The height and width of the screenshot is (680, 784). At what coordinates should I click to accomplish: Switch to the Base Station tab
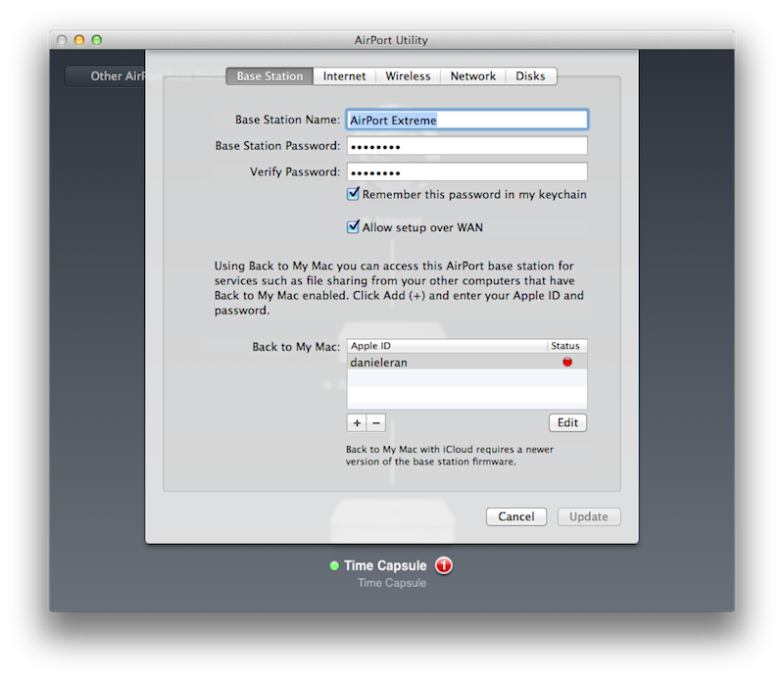tap(269, 76)
